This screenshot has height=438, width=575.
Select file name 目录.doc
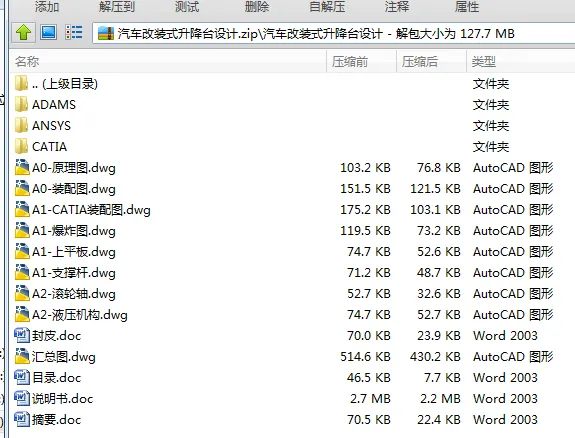point(56,377)
